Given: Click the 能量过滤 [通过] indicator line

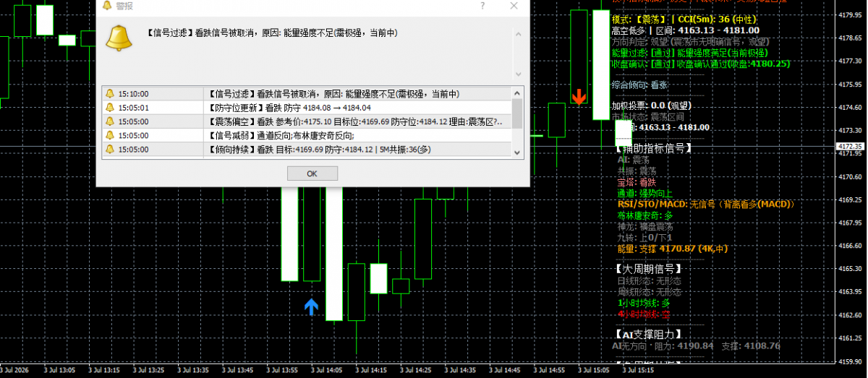Looking at the screenshot, I should click(689, 53).
